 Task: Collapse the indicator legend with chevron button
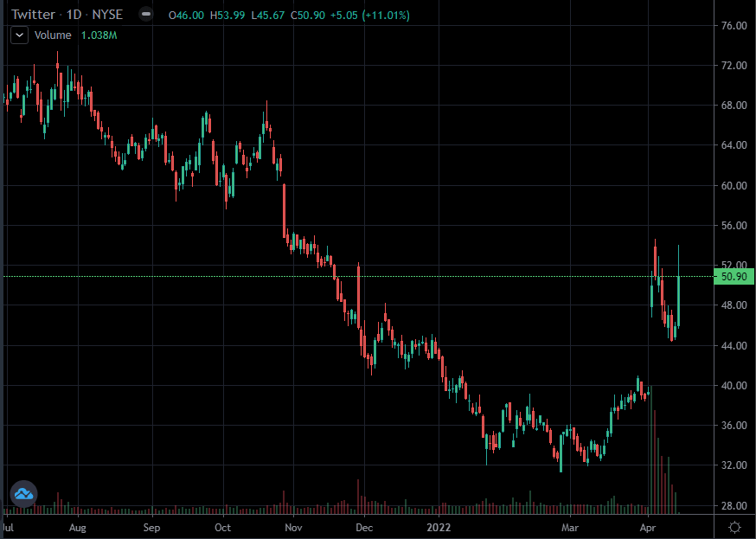point(19,35)
